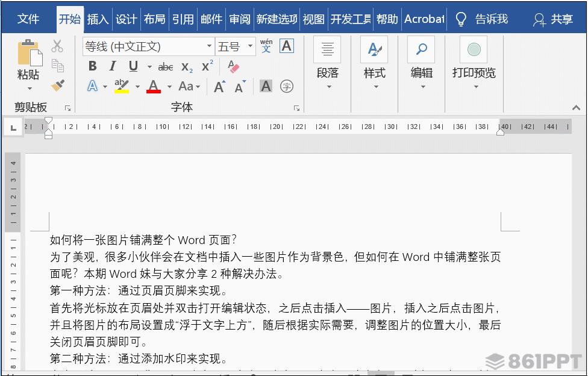Open font name dropdown 等线 (中文正文)
Viewport: 588px width, 376px height.
[x=209, y=46]
